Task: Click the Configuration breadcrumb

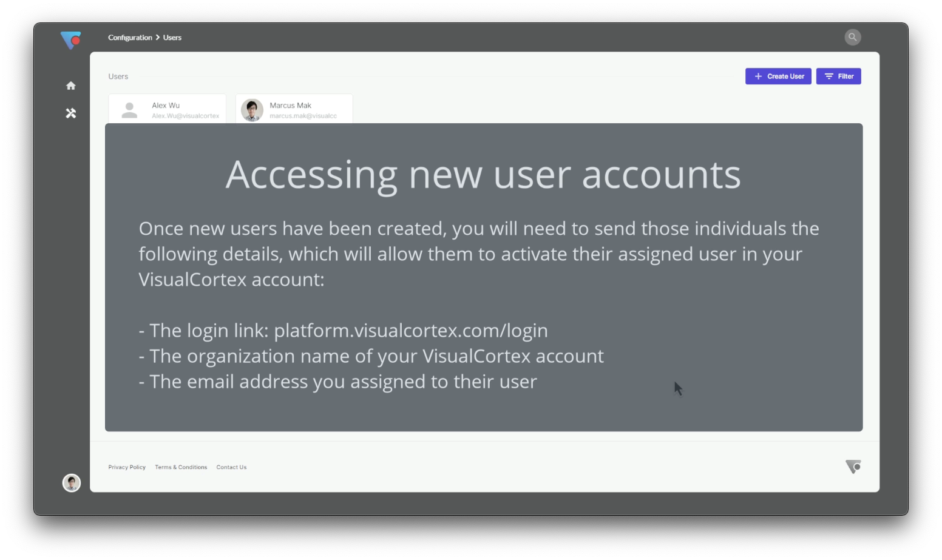Action: click(130, 38)
